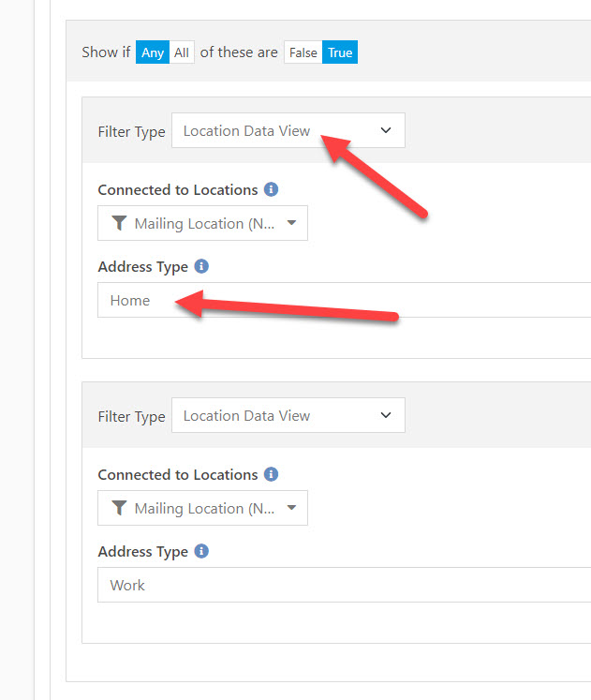Set condition to False

(303, 52)
